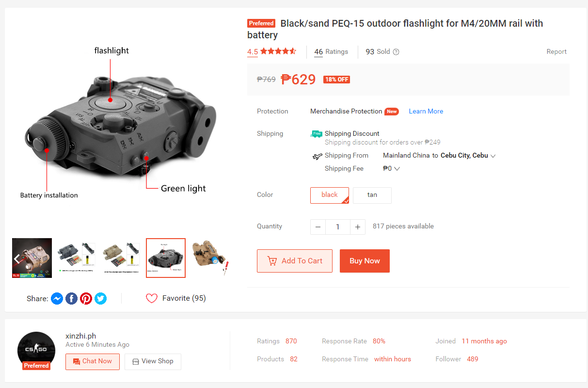Expand the Shipping Fee ₱0 dropdown
Screen dimensions: 588x388
coord(397,169)
